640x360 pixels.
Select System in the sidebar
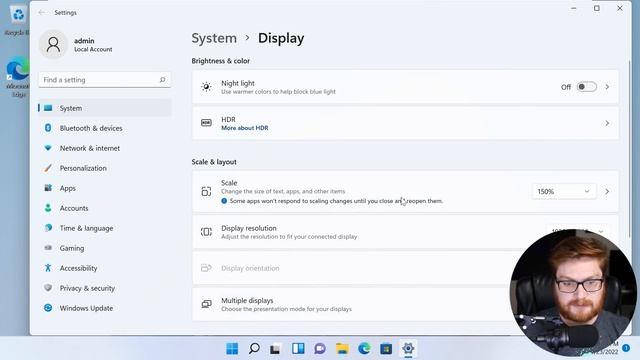click(104, 108)
